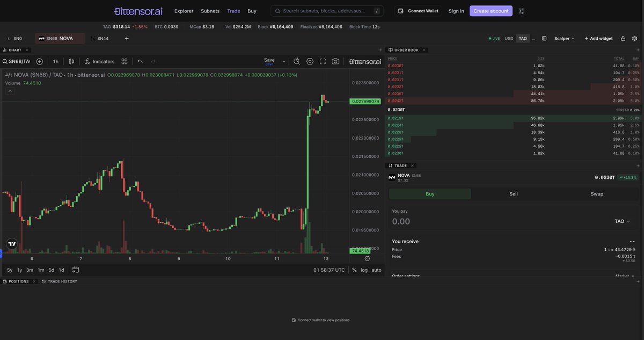Focus the search subnets, blocks, addresses field
Image resolution: width=644 pixels, height=340 pixels.
click(x=328, y=11)
